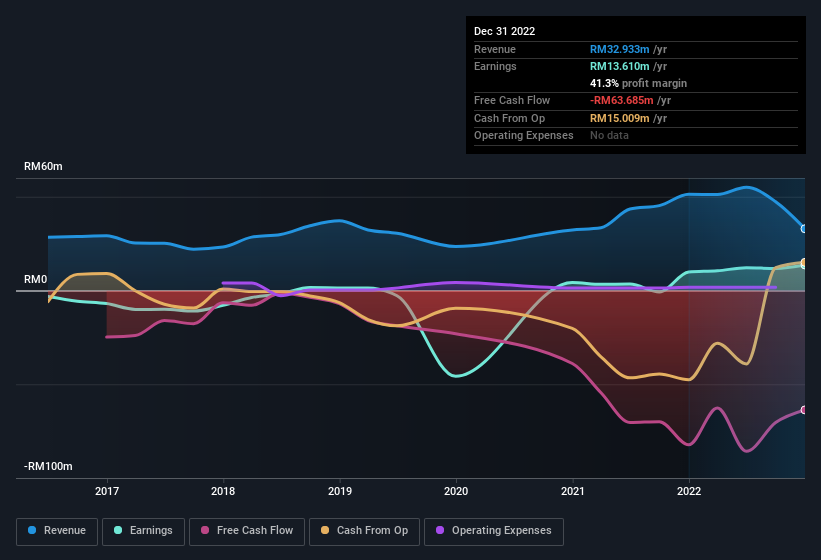Image resolution: width=821 pixels, height=560 pixels.
Task: Toggle the Operating Expenses legend item
Action: (493, 530)
